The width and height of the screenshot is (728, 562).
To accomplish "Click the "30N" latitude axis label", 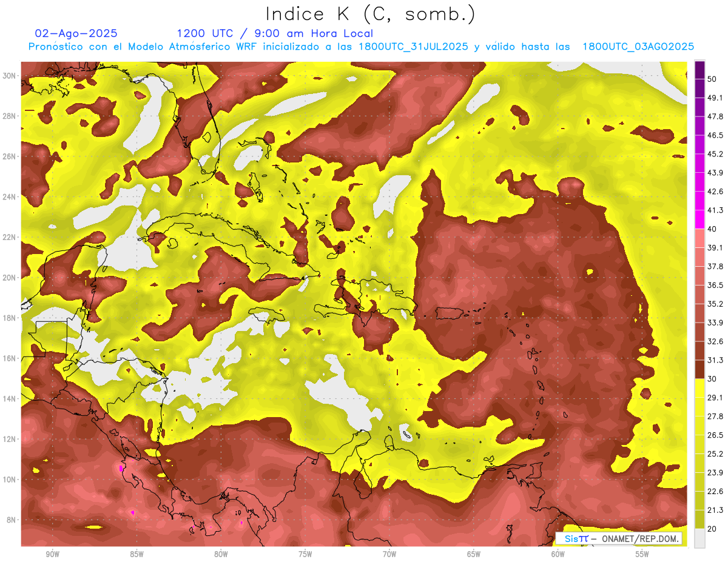I will click(10, 75).
